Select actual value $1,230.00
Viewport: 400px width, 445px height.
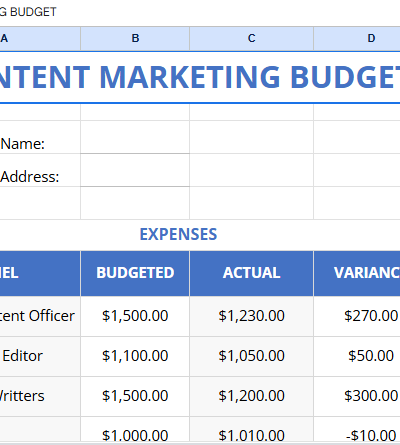coord(251,316)
